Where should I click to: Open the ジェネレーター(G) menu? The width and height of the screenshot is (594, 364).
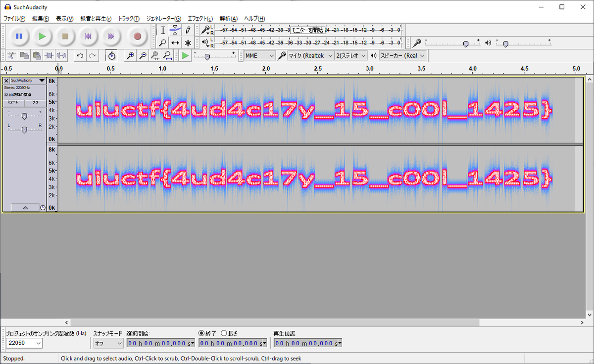click(x=163, y=18)
